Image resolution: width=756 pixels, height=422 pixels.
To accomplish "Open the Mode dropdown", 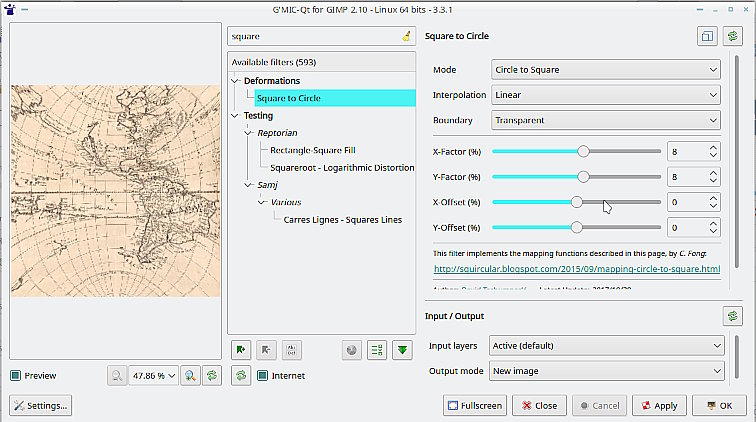I will 605,70.
